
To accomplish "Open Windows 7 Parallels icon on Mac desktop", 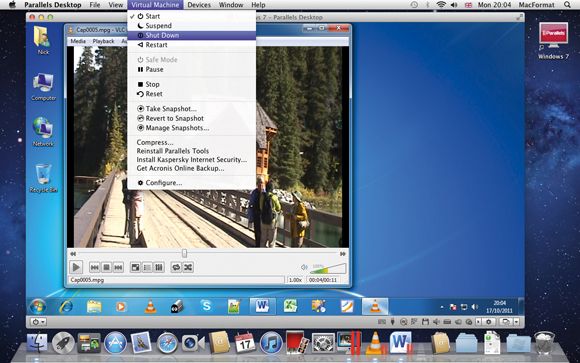I will (553, 41).
